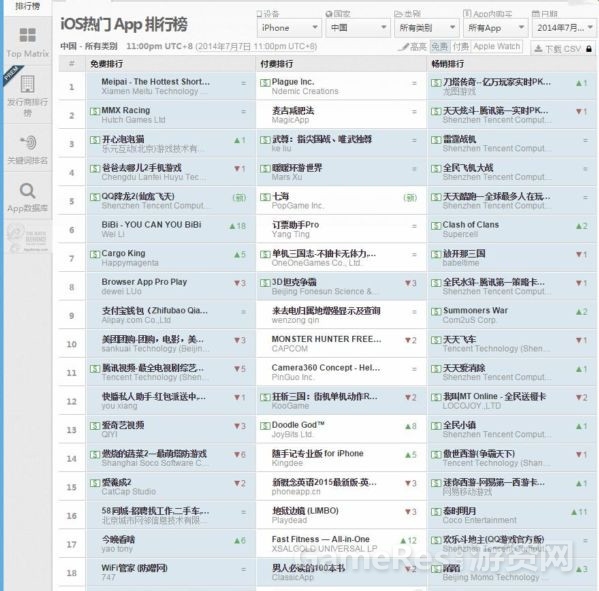Open Browser App Pro Play entry
Viewport: 599px width, 591px height.
144,282
